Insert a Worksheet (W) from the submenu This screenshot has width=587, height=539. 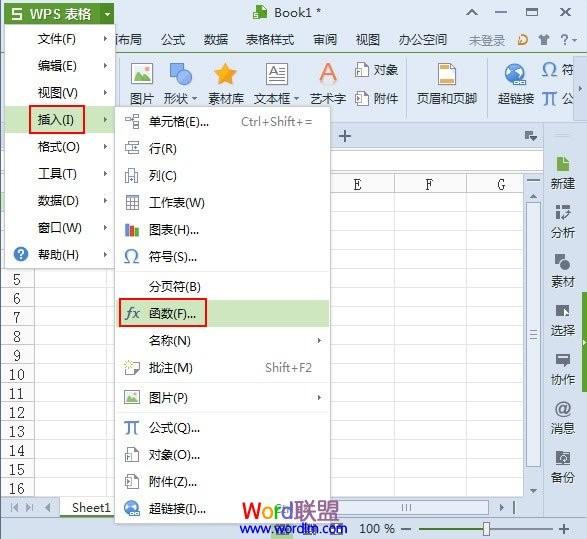click(223, 202)
